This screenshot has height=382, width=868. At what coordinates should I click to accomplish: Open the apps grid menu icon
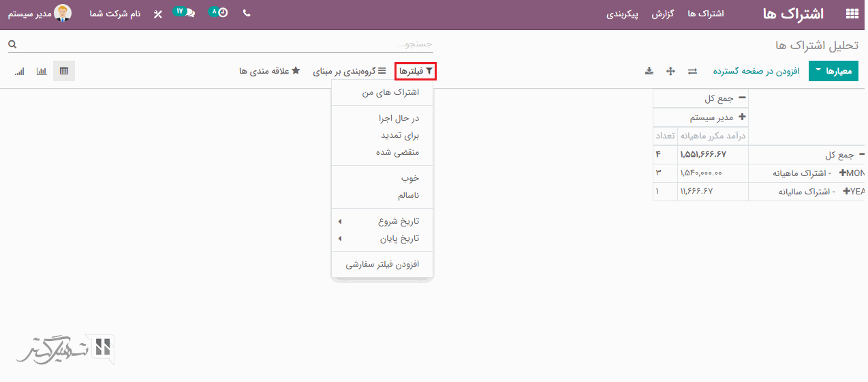pos(852,14)
